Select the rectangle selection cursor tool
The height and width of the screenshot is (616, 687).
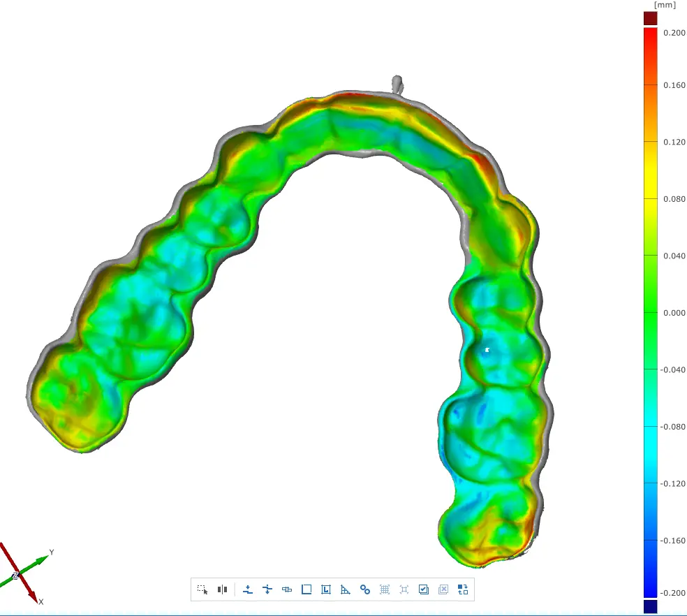coord(202,589)
